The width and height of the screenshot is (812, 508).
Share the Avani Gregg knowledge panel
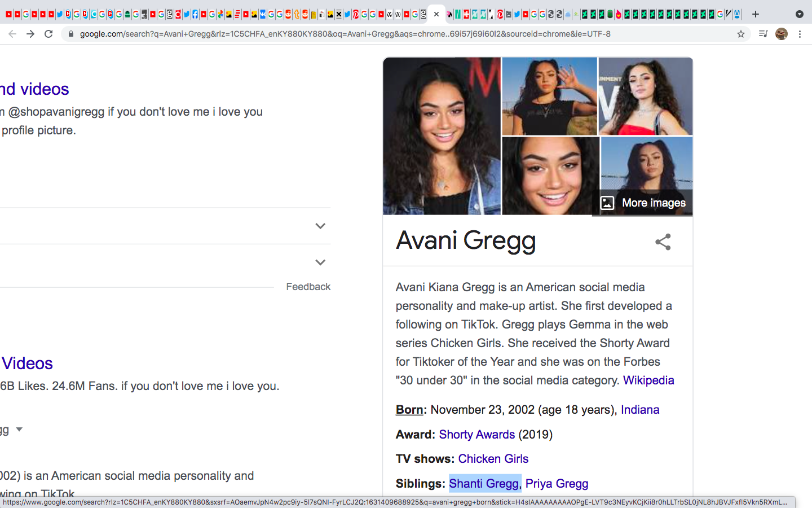(x=663, y=242)
